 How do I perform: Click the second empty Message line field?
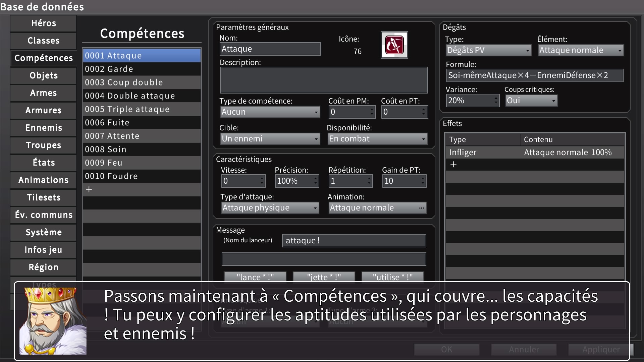pos(324,259)
